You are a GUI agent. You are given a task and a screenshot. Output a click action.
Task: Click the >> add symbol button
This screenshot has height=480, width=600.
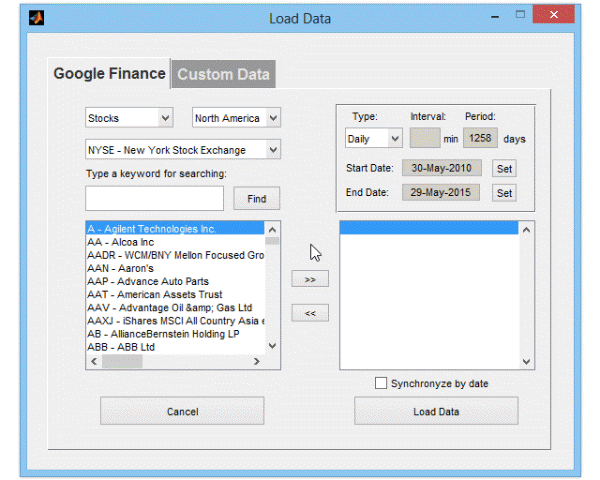pos(310,279)
